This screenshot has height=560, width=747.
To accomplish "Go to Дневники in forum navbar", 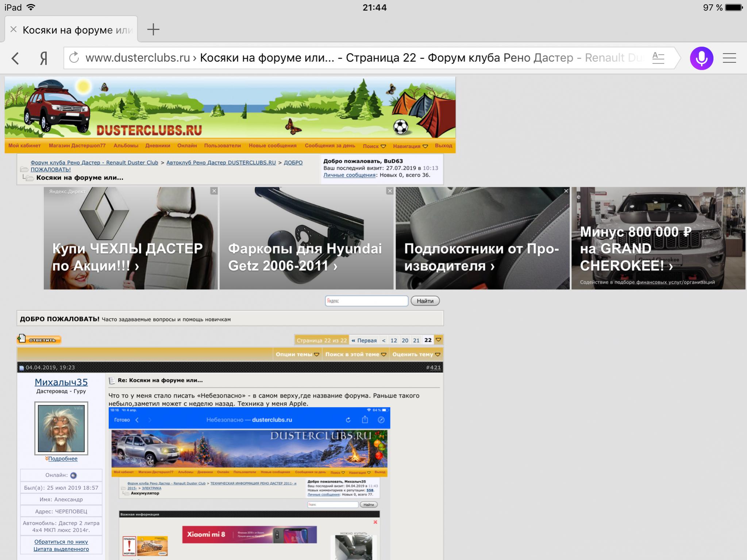I will [x=158, y=146].
